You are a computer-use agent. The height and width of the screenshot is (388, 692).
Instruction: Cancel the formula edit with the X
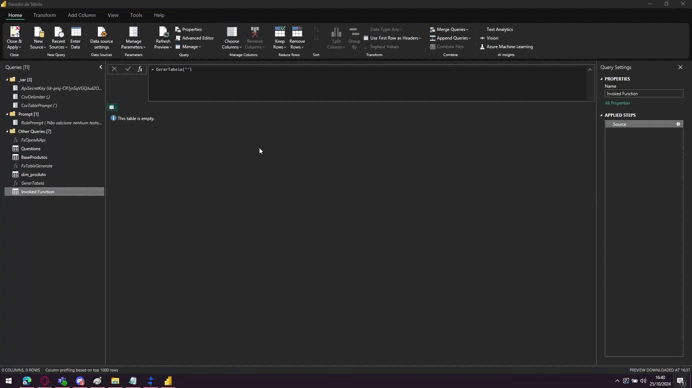click(114, 69)
